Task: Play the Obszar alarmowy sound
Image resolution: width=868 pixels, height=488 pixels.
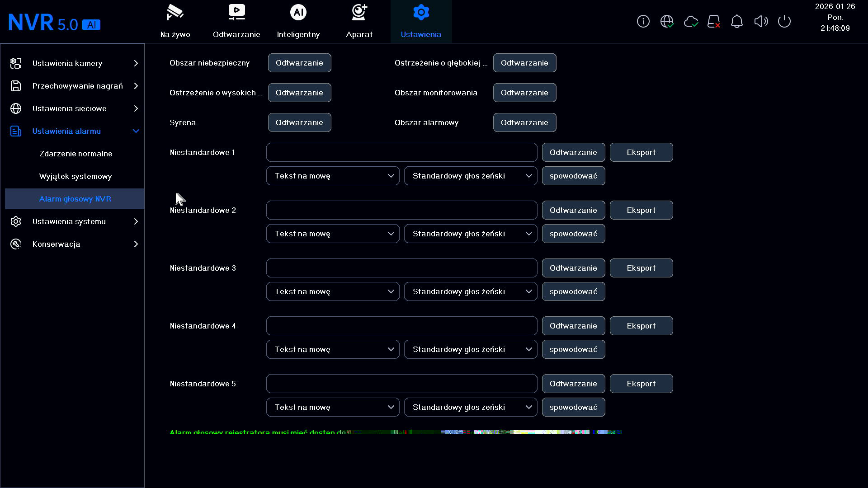Action: 524,122
